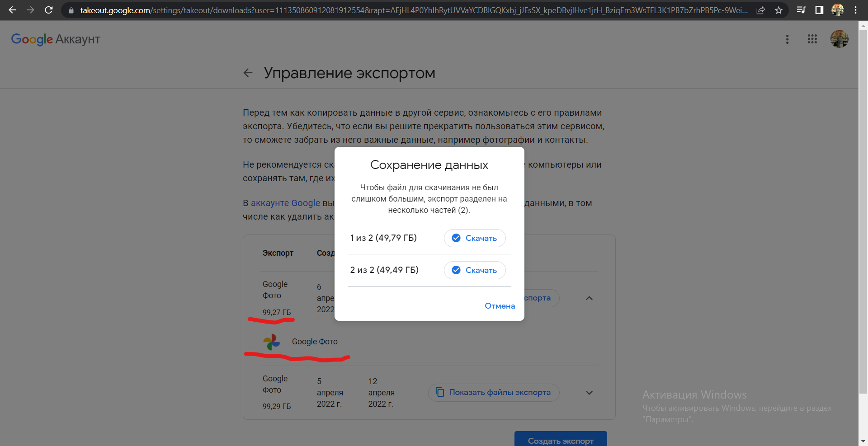The image size is (868, 446).
Task: Bookmark the page with the star icon
Action: (778, 10)
